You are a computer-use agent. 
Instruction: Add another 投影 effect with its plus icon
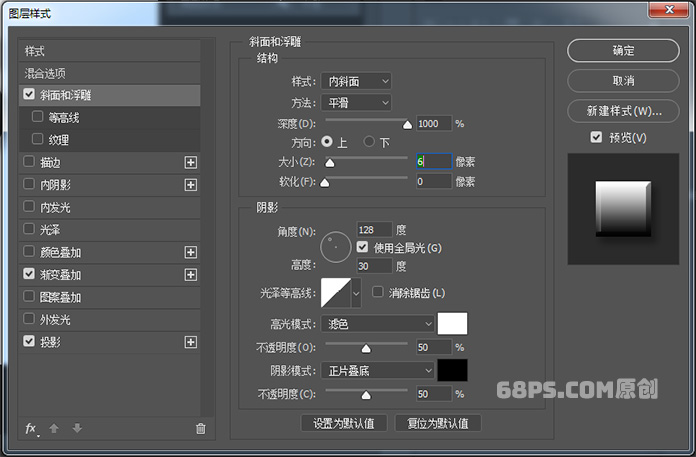pos(191,342)
